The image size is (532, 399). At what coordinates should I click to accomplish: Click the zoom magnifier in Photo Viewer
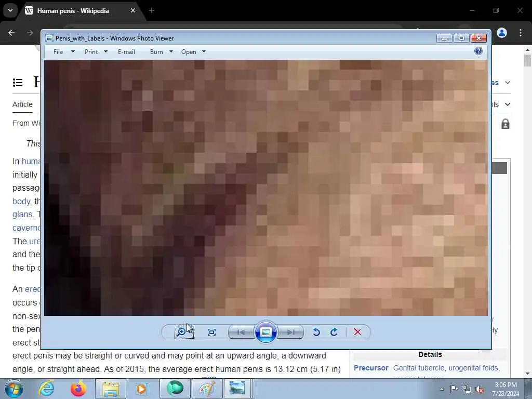tap(184, 332)
